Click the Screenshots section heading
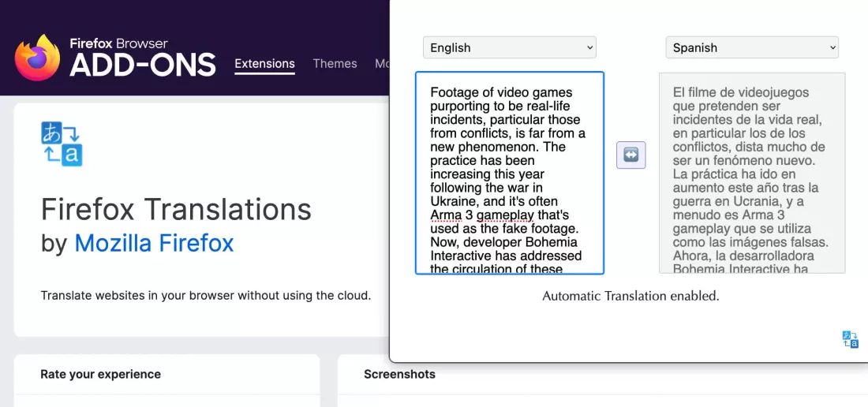The height and width of the screenshot is (407, 868). [400, 375]
